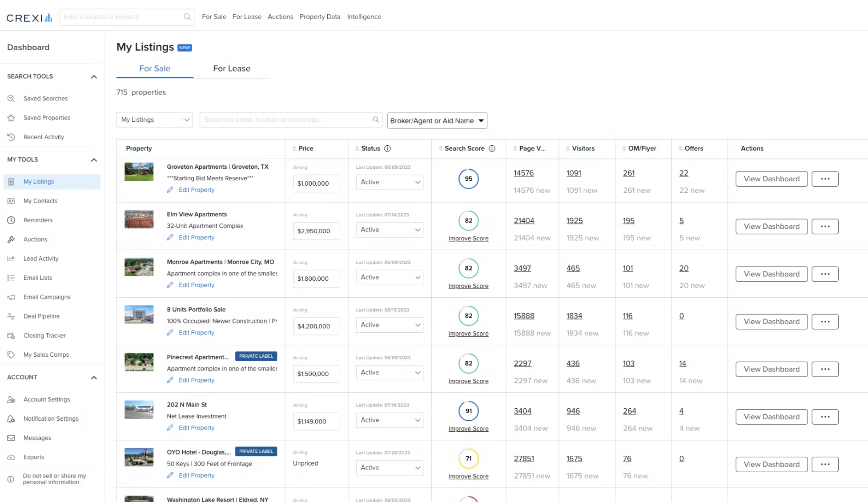Click Deal Pipeline icon in sidebar
The height and width of the screenshot is (502, 868).
click(x=11, y=316)
